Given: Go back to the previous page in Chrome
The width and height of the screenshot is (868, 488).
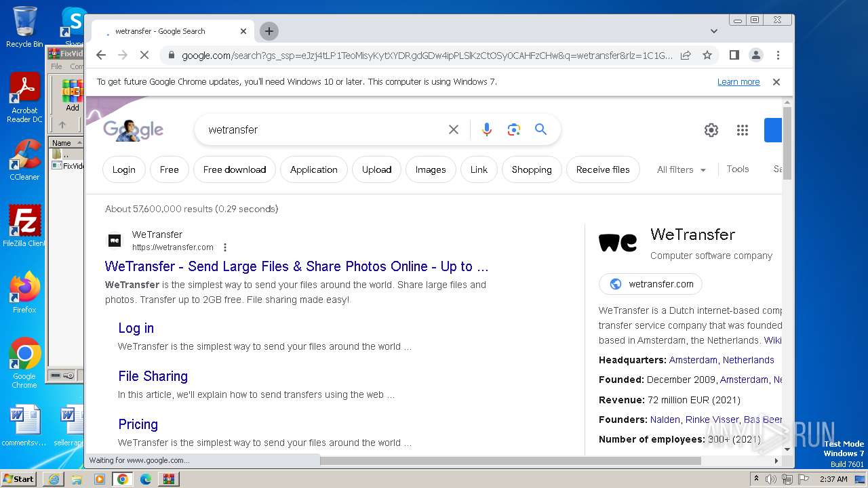Looking at the screenshot, I should click(101, 55).
